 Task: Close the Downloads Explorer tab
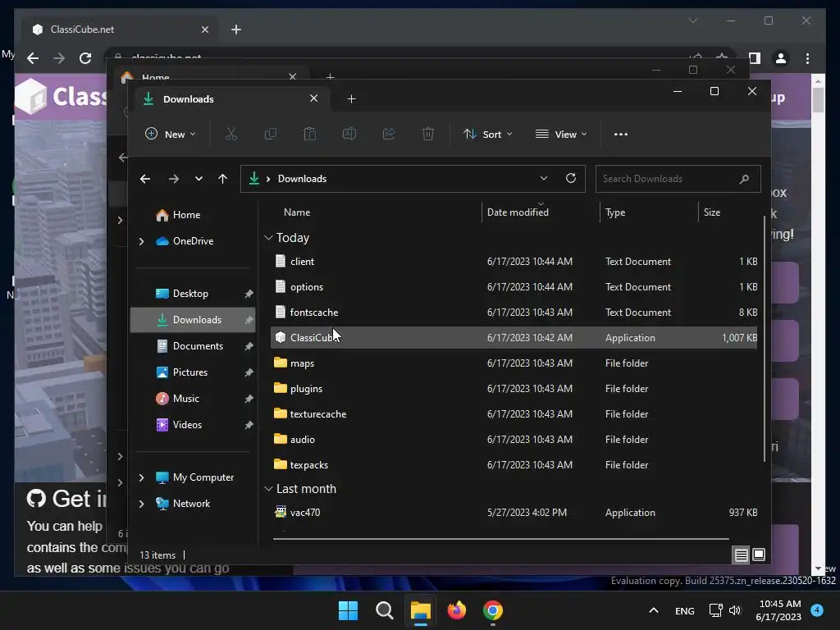(314, 98)
